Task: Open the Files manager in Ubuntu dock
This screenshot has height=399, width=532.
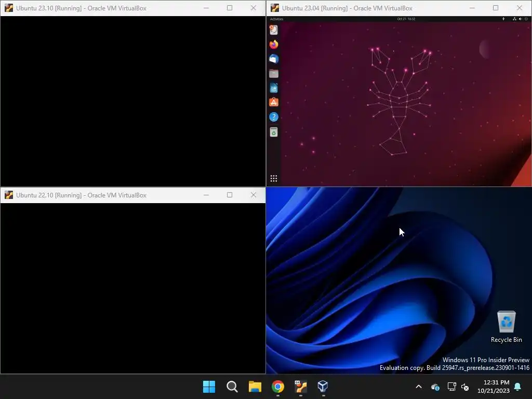Action: pos(274,74)
